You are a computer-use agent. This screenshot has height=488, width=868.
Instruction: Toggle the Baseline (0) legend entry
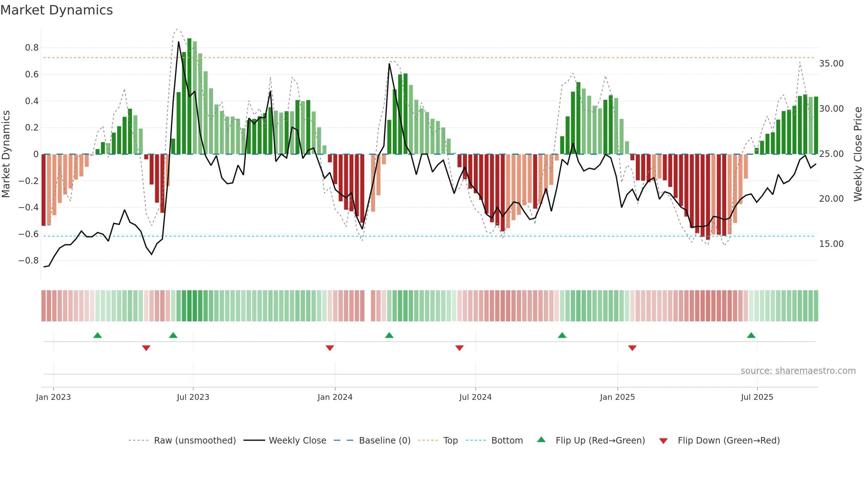tap(372, 440)
